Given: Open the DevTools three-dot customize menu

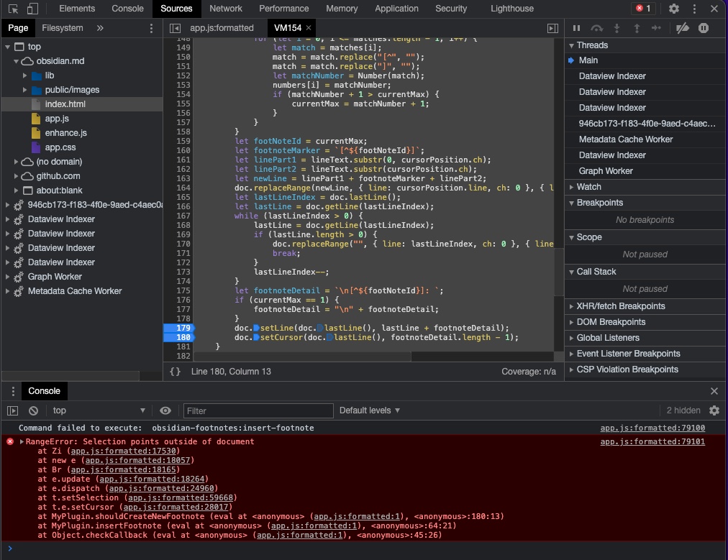Looking at the screenshot, I should coord(694,9).
